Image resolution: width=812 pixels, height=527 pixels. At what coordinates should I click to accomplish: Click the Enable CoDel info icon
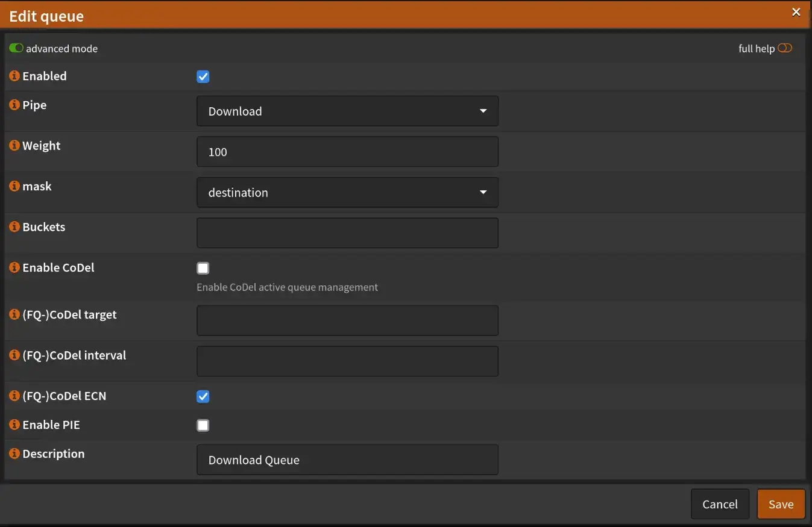point(14,267)
